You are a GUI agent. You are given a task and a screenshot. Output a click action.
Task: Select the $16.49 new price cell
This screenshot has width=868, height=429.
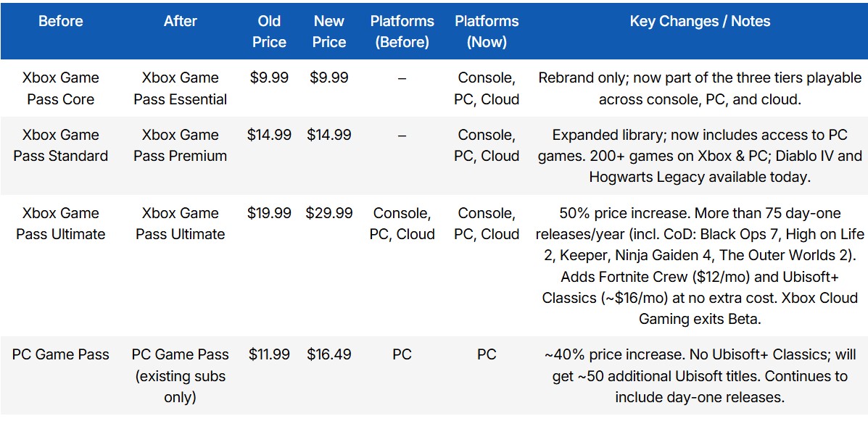(329, 354)
